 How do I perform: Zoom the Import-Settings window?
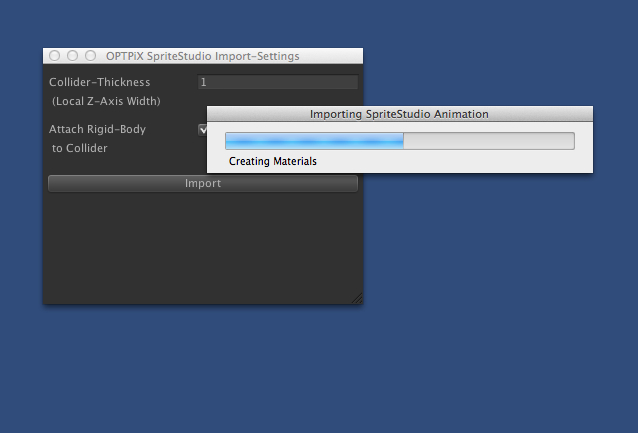tap(90, 56)
